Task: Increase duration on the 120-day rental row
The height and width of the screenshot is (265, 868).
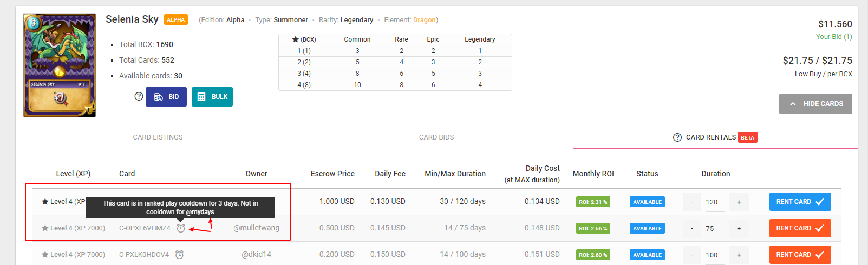Action: 739,202
